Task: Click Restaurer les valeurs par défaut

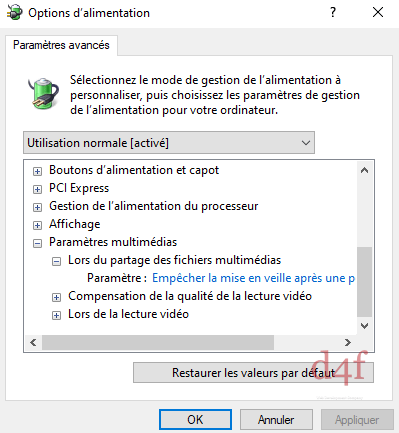Action: (253, 373)
